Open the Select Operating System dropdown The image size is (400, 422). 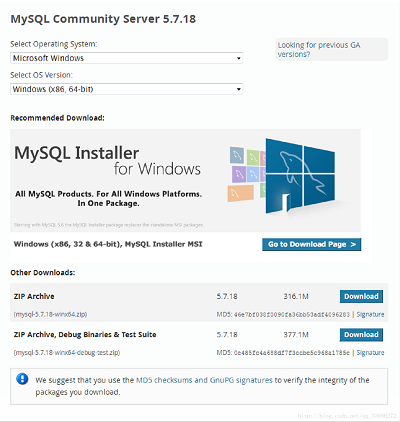click(126, 58)
